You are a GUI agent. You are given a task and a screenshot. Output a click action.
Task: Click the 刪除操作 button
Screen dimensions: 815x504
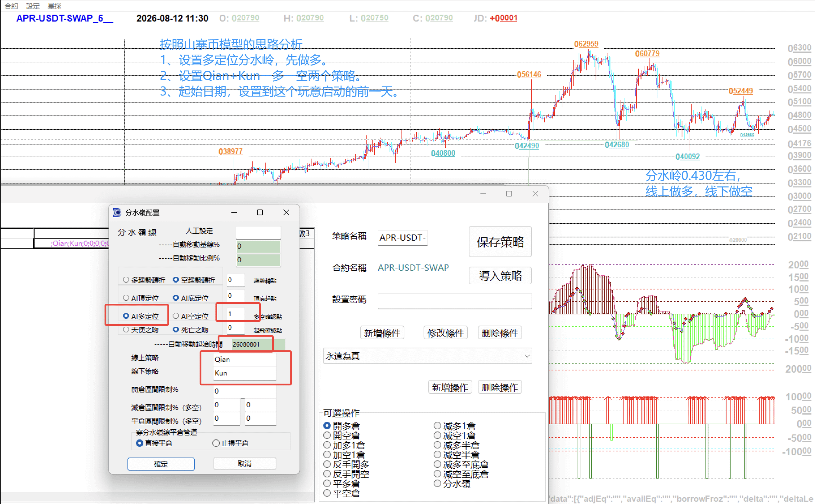tap(500, 387)
